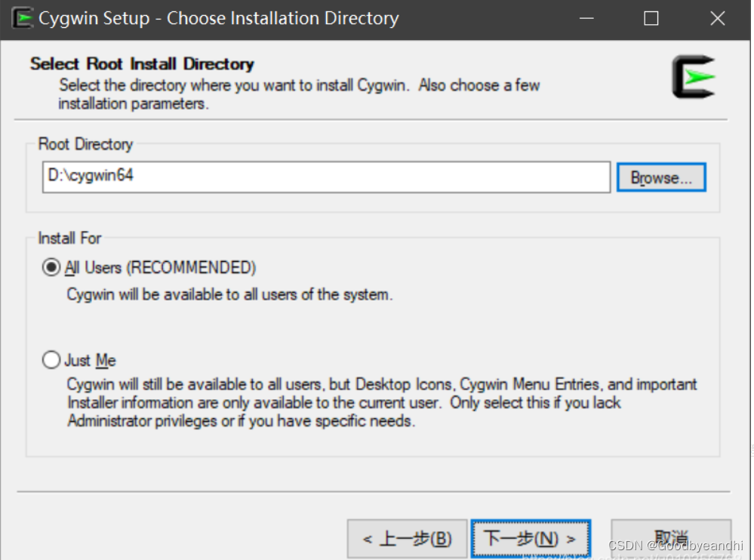Select the Just Me radio button
Screen dimensions: 754x560
click(x=51, y=360)
